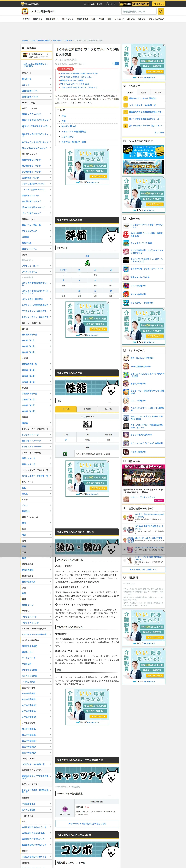The image size is (186, 868).
Task: Open EXキャラおすすめランキング in left menu
Action: [x=37, y=148]
